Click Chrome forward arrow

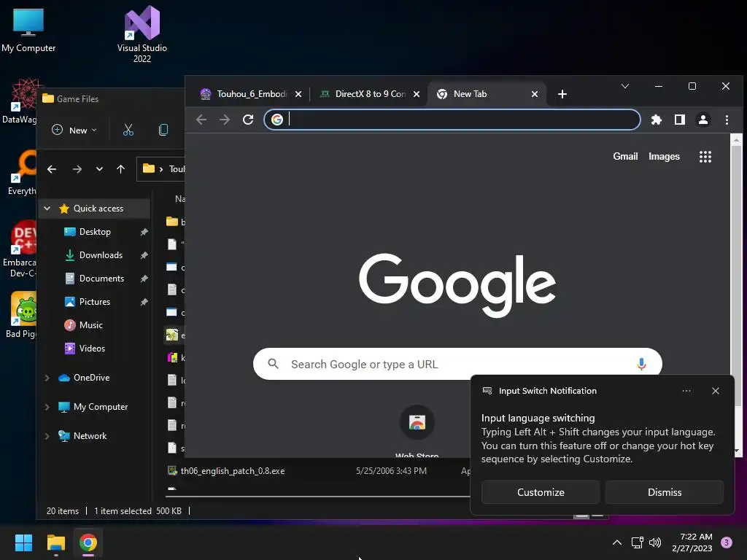click(x=225, y=120)
